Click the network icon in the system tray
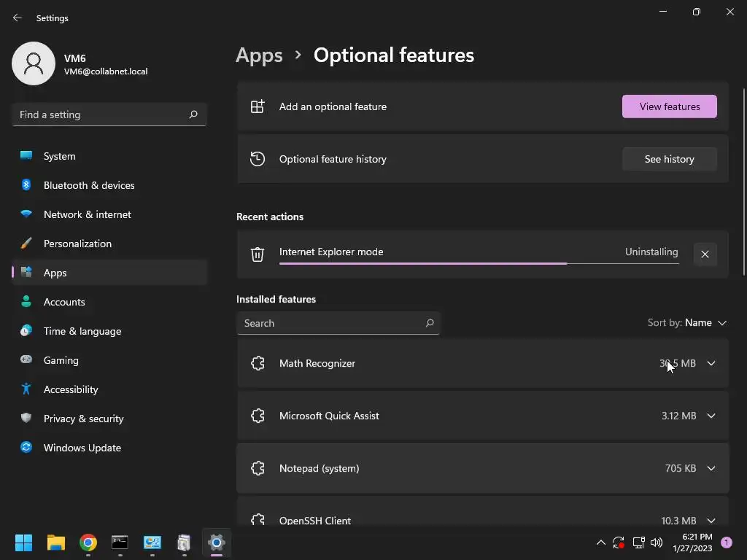 [638, 542]
